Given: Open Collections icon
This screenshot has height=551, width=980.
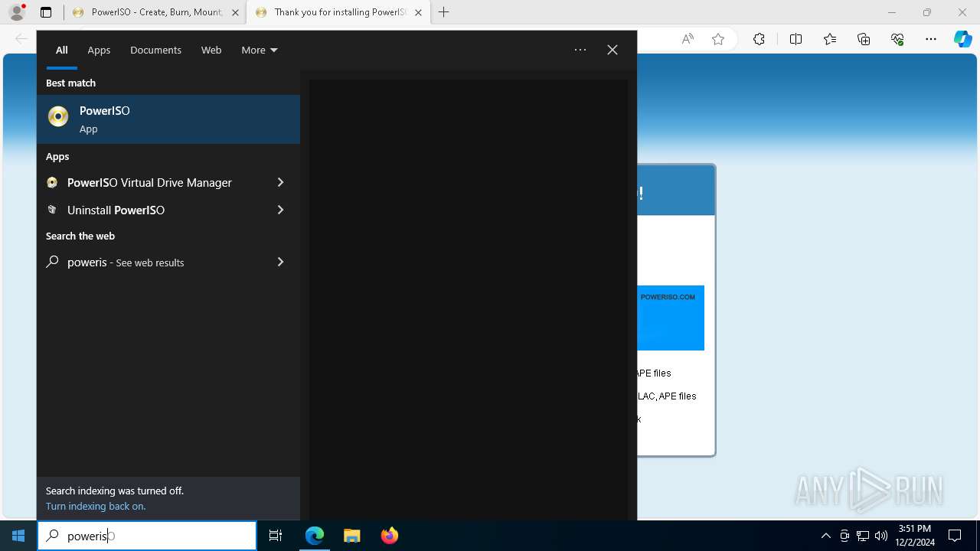Looking at the screenshot, I should coord(864,39).
